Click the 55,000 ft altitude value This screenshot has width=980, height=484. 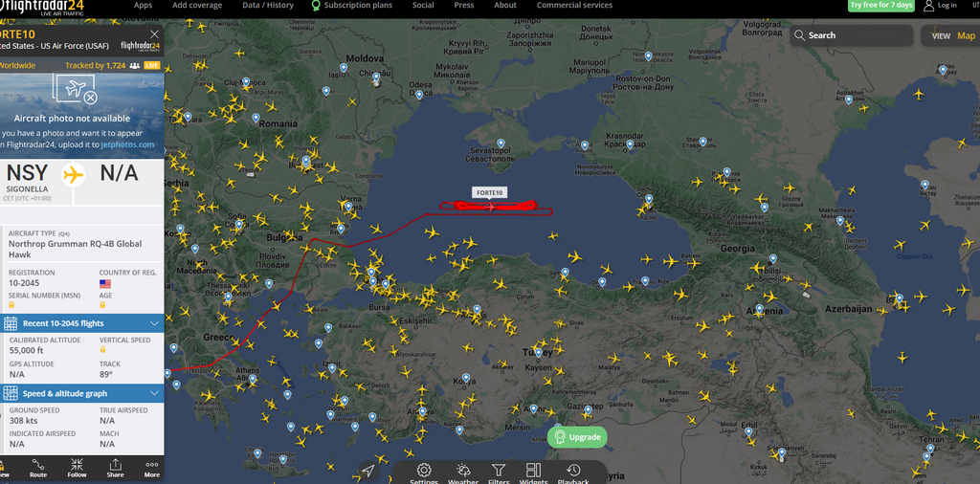point(28,351)
